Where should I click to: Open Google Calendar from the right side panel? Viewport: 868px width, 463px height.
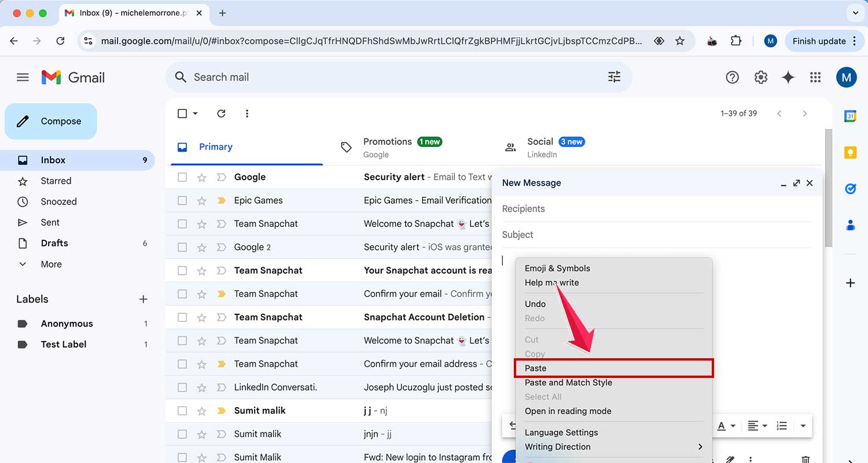[x=850, y=116]
